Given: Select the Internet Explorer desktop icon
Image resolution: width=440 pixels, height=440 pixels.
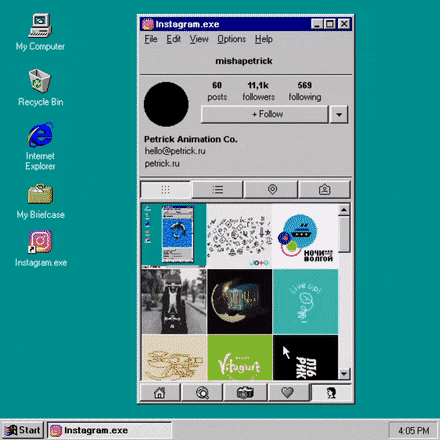Looking at the screenshot, I should (x=40, y=147).
